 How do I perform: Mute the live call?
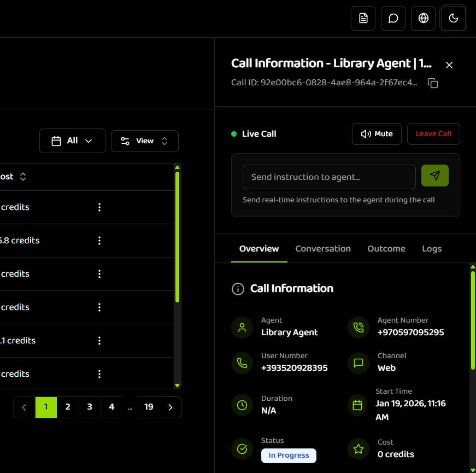[x=377, y=133]
